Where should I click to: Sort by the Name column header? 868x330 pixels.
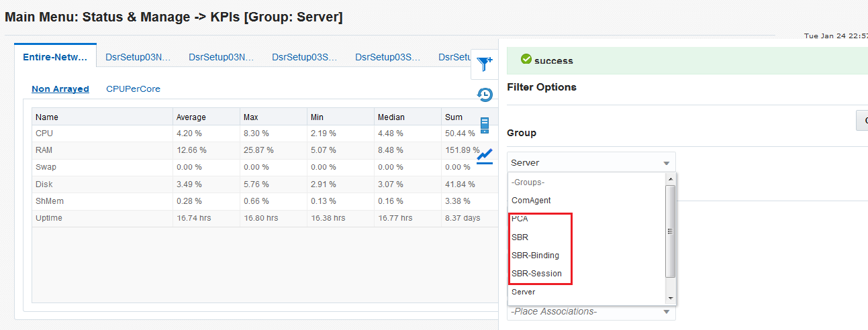pyautogui.click(x=102, y=117)
